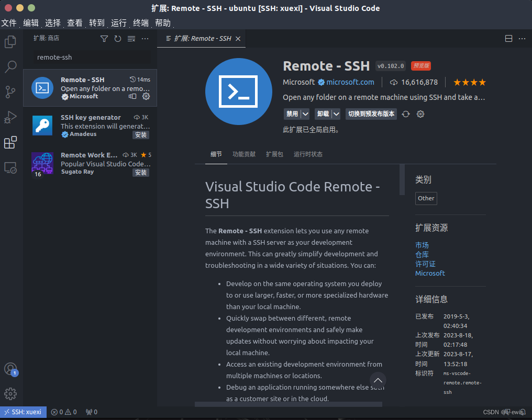532x420 pixels.
Task: Switch to 运行时状态 tab
Action: (308, 154)
